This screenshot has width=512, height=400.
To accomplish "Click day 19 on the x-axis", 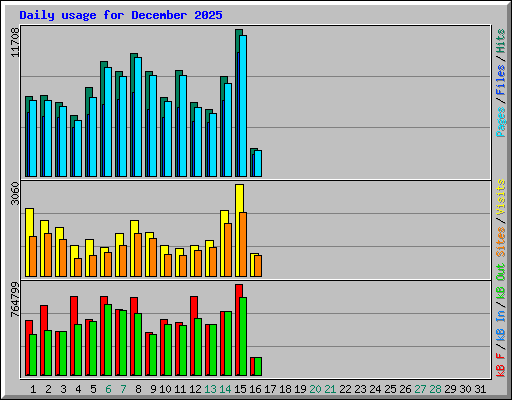I will click(x=300, y=389).
